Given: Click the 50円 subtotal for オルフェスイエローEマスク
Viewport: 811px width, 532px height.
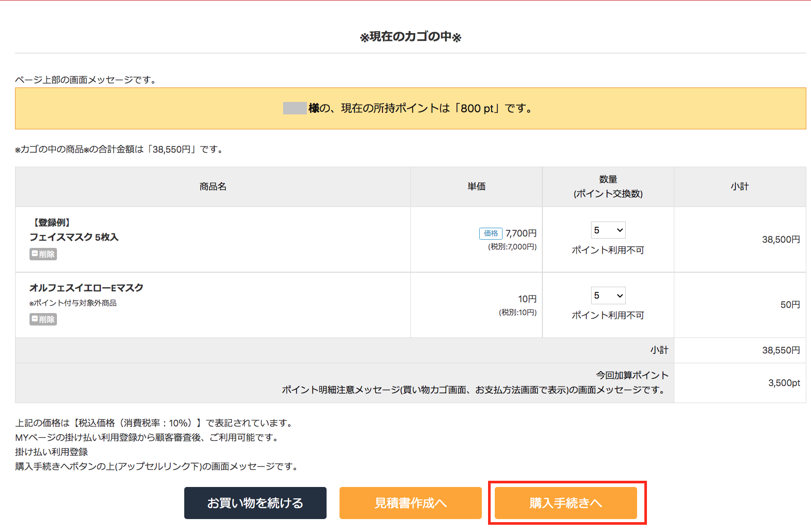Looking at the screenshot, I should tap(790, 305).
